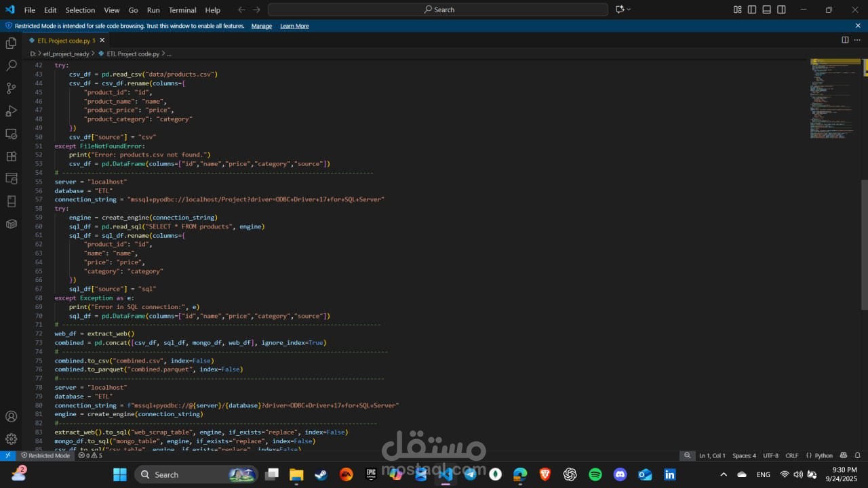Click the code minimap preview

tap(835, 98)
